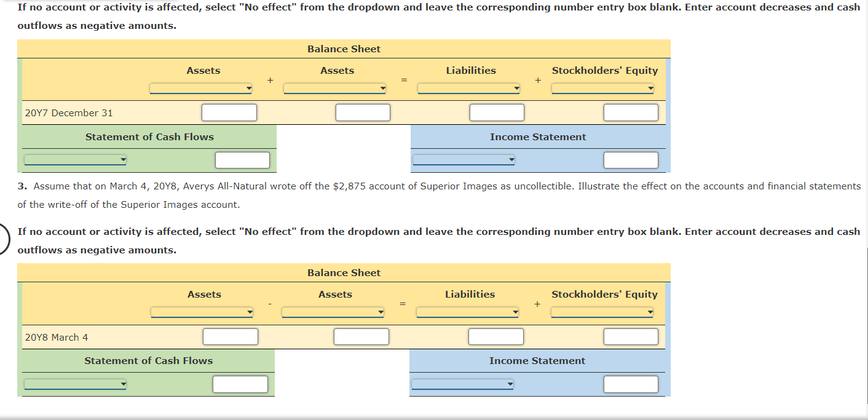Click the Income Statement amount box for 20Y7

point(631,159)
